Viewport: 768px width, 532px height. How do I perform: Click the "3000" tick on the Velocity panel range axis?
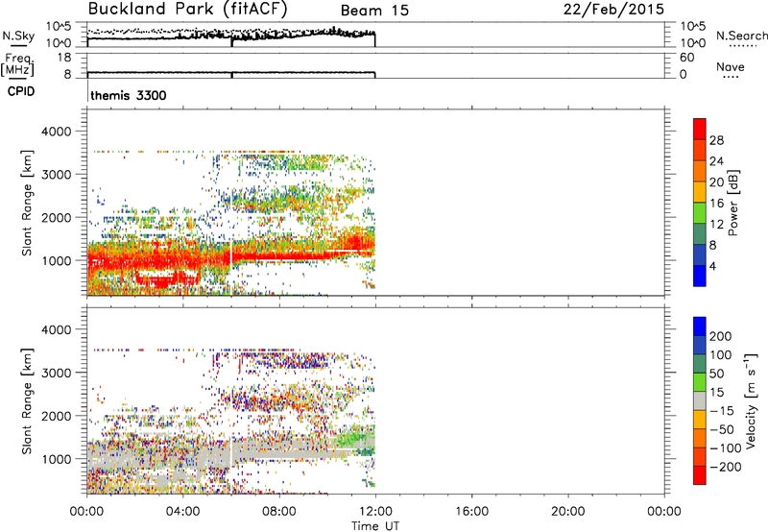[56, 373]
